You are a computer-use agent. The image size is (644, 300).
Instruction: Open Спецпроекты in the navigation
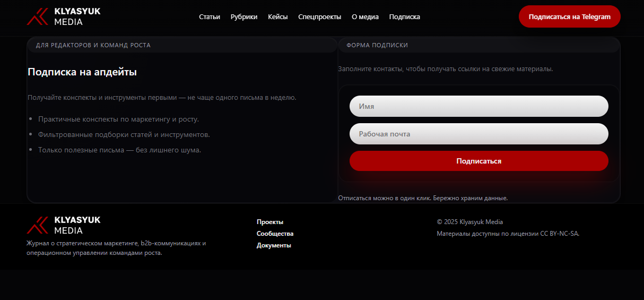(320, 17)
